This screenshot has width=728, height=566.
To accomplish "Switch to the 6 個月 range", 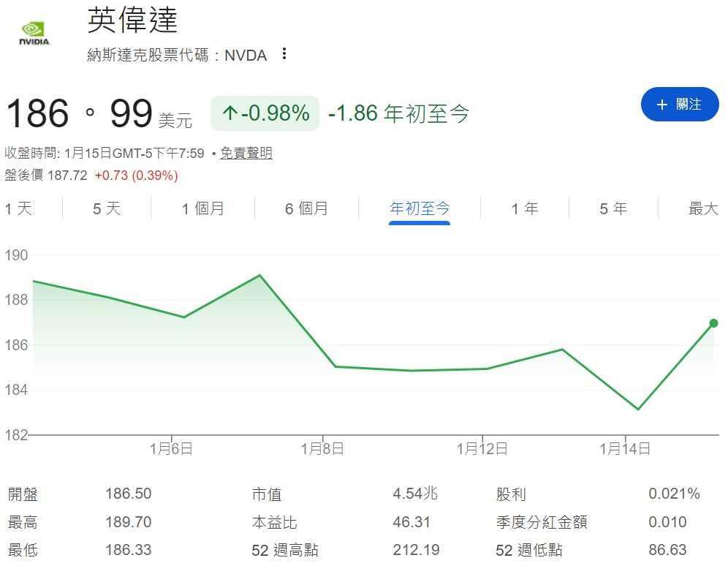I will click(x=306, y=208).
